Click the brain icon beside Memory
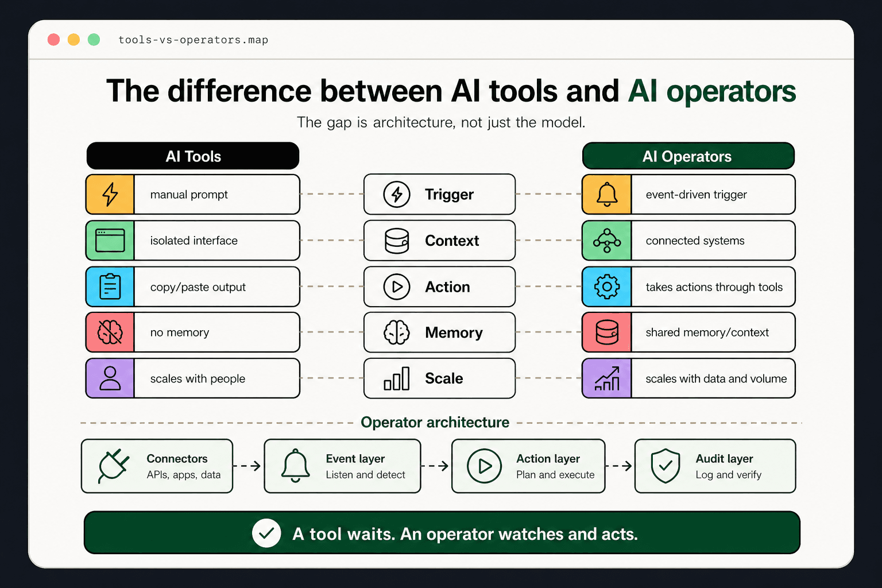882x588 pixels. (396, 332)
